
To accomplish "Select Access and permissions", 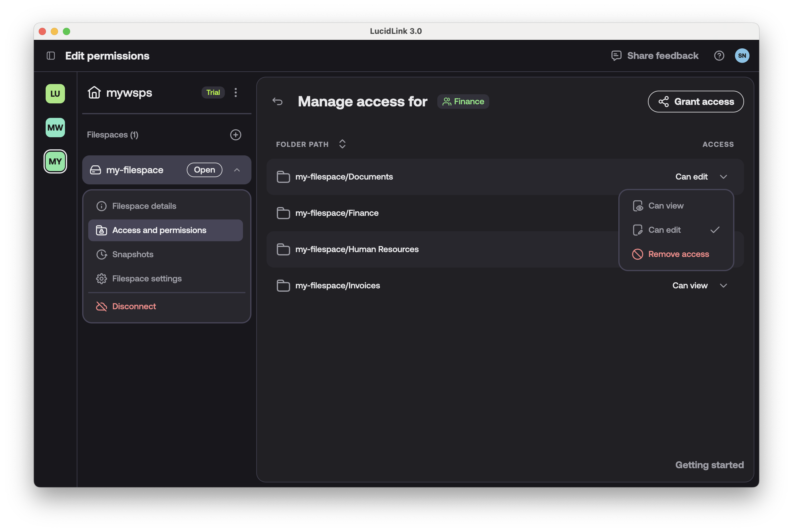I will (166, 230).
